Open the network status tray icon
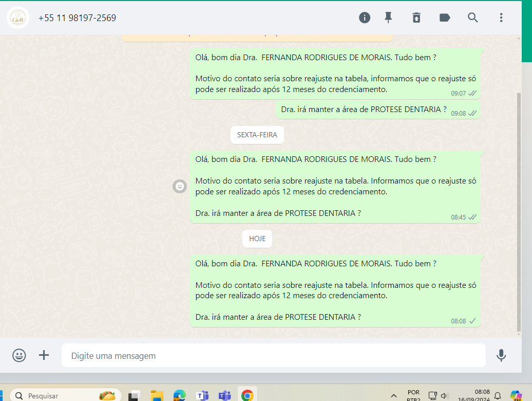 [432, 396]
